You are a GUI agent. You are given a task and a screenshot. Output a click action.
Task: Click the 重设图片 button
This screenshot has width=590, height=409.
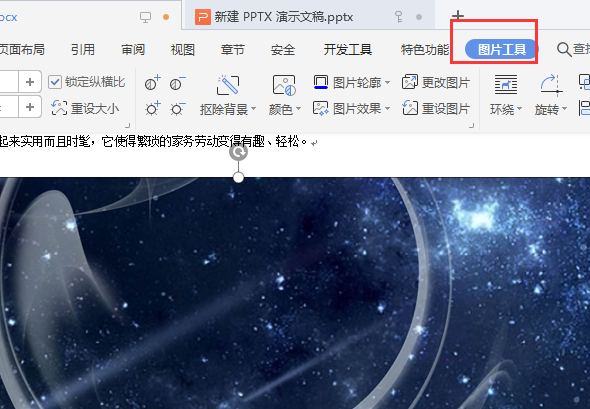(x=436, y=109)
